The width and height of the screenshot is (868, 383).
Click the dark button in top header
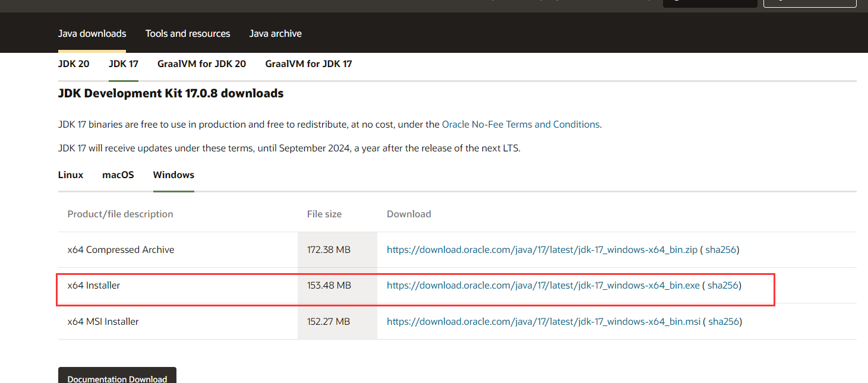pyautogui.click(x=709, y=3)
